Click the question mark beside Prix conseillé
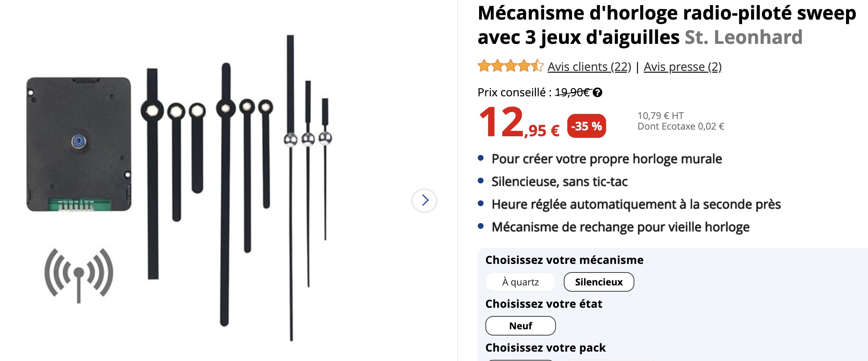868x361 pixels. coord(597,92)
